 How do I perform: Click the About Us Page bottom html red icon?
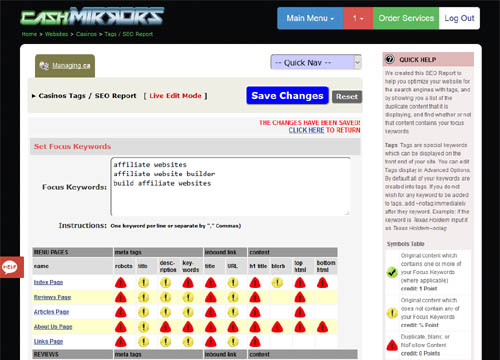point(322,327)
